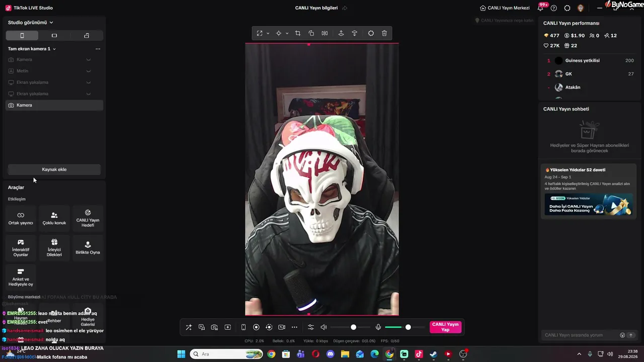Switch to portrait phone layout
Screen dimensions: 644x362
(x=22, y=36)
